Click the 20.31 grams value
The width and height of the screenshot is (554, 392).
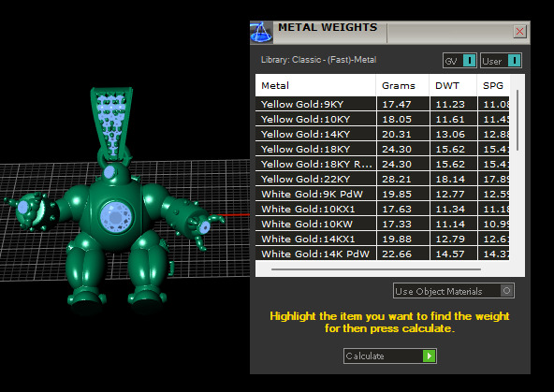point(397,134)
